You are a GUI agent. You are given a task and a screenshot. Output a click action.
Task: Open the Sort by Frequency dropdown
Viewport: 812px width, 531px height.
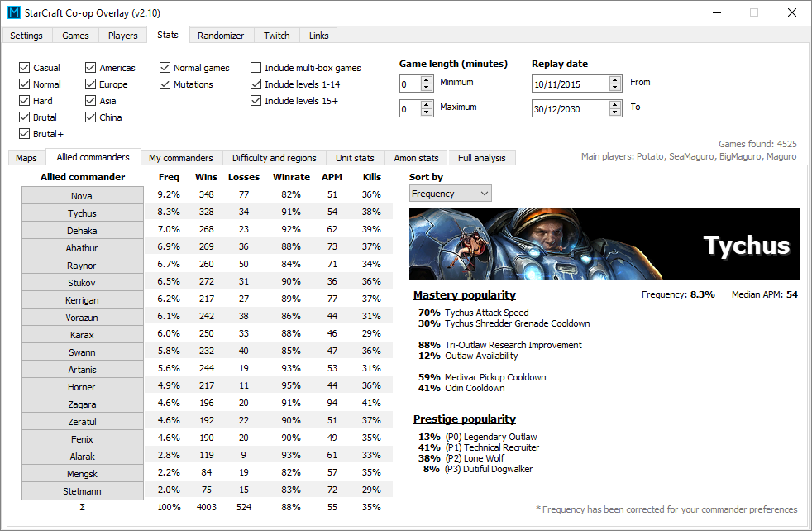pos(450,194)
